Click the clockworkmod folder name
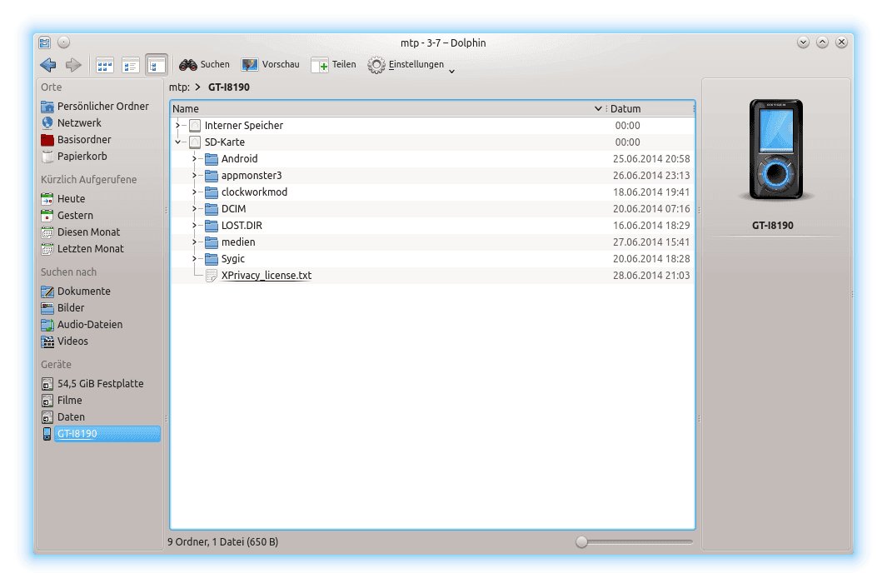This screenshot has height=588, width=887. pyautogui.click(x=254, y=192)
